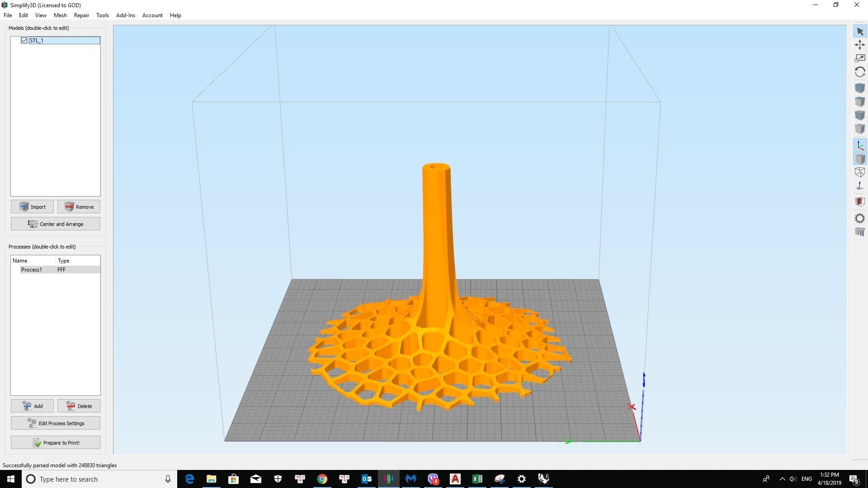Image resolution: width=868 pixels, height=488 pixels.
Task: Open Microsoft Store from taskbar
Action: tap(234, 479)
